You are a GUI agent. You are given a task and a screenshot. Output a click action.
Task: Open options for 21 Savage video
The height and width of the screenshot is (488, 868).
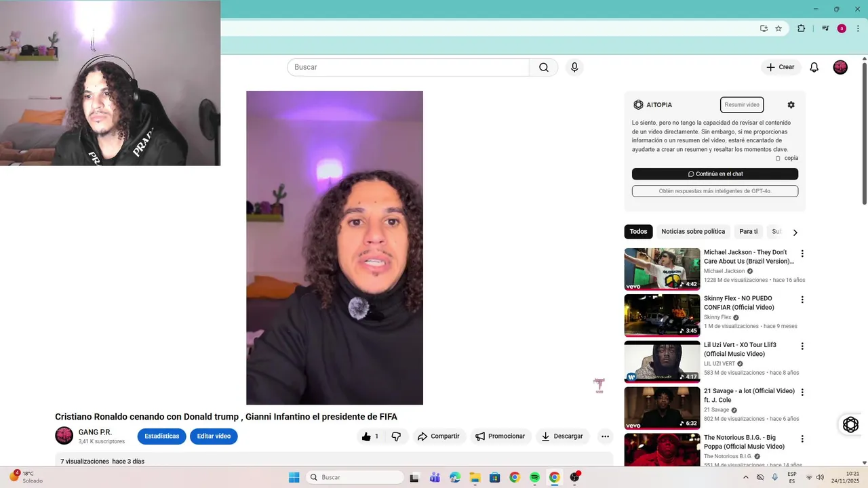[x=802, y=392]
